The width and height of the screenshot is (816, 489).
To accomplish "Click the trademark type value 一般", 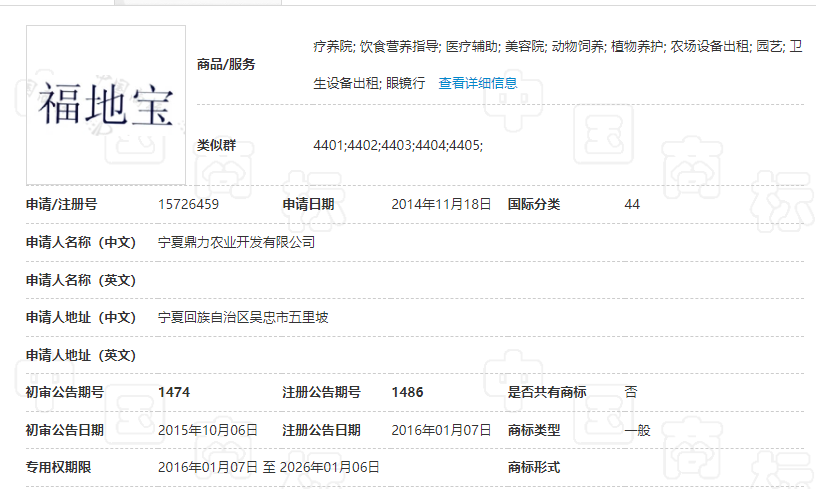I will click(637, 430).
